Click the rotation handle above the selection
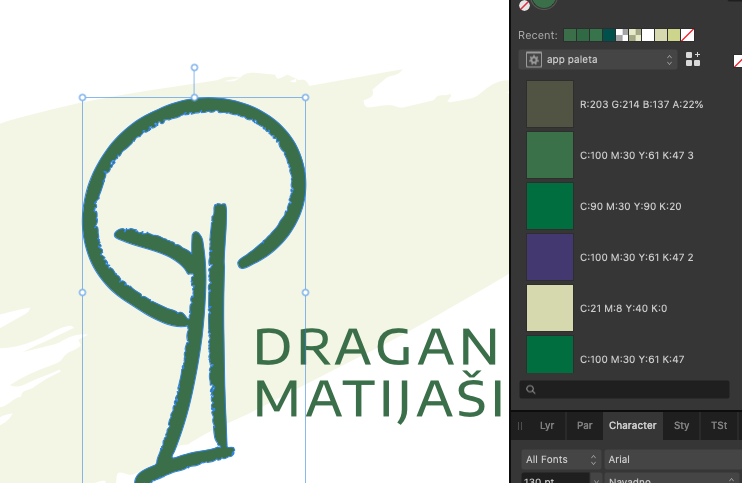 point(194,68)
